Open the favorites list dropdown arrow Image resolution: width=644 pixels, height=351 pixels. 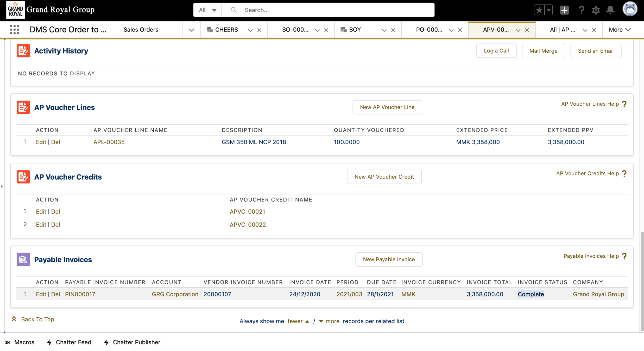click(548, 10)
